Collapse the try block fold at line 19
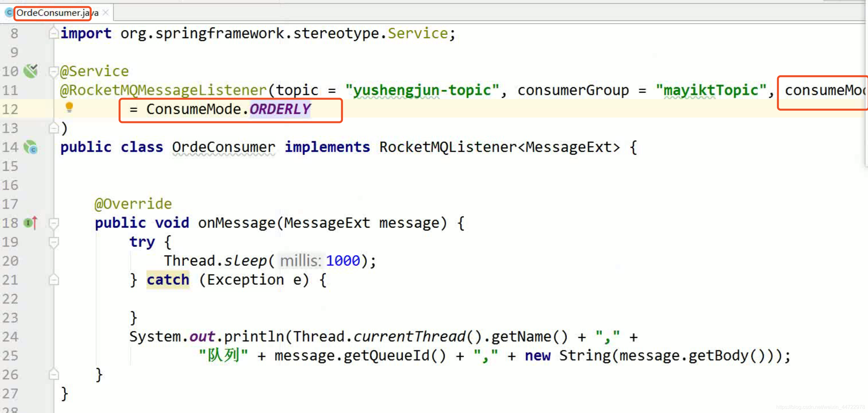Screen dimensions: 868x413 [54, 242]
